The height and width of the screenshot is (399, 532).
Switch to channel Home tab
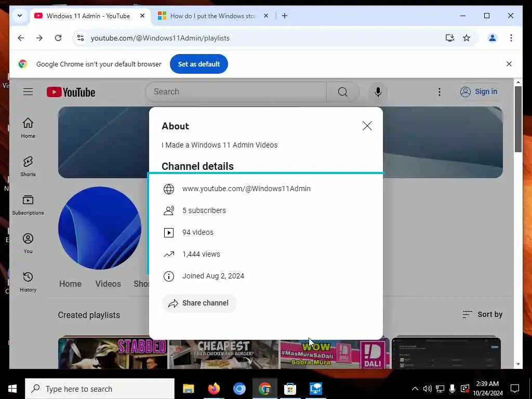point(70,284)
